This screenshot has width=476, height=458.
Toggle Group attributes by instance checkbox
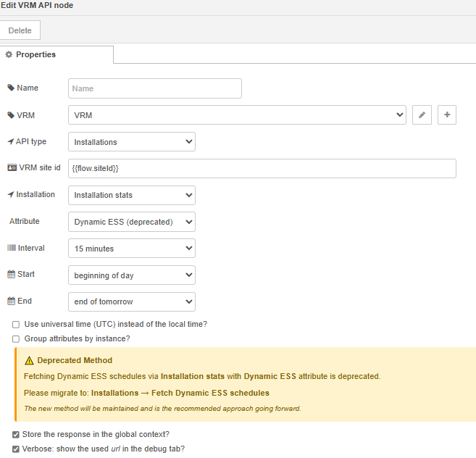16,338
